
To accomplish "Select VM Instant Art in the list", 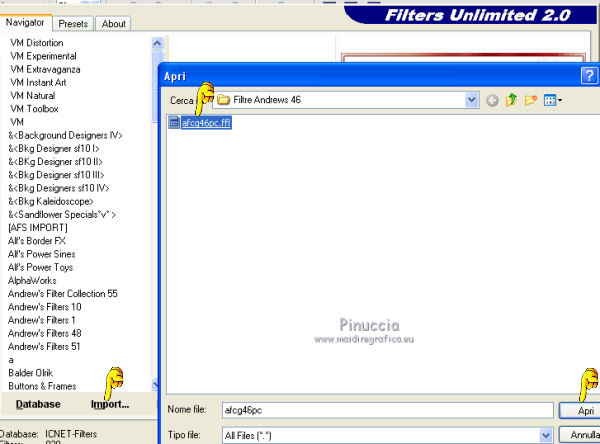I will (x=38, y=83).
